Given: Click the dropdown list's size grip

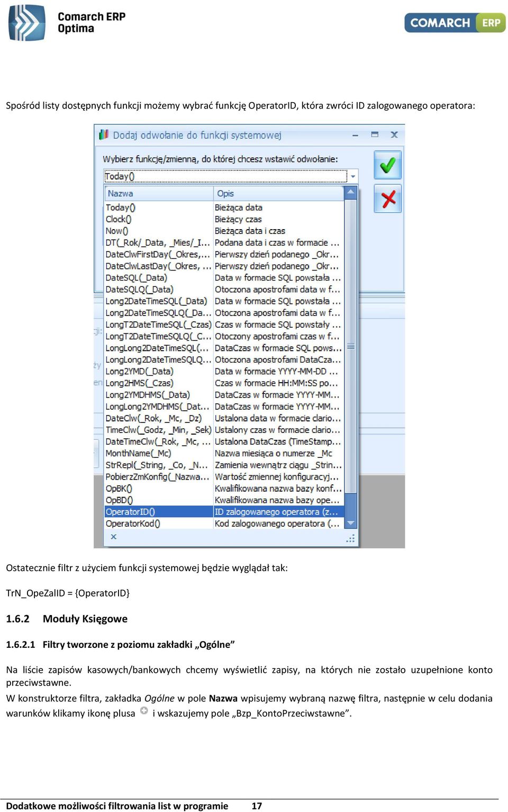Looking at the screenshot, I should point(351,538).
